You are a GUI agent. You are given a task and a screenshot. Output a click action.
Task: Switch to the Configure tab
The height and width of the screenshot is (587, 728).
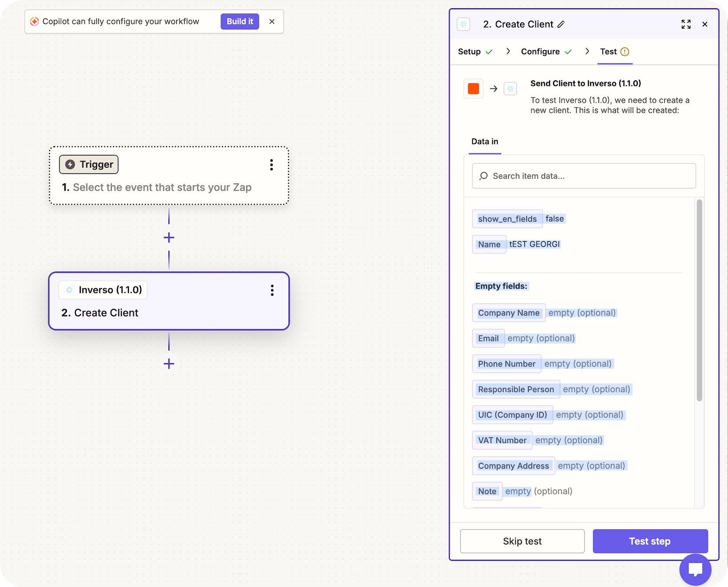pos(546,52)
